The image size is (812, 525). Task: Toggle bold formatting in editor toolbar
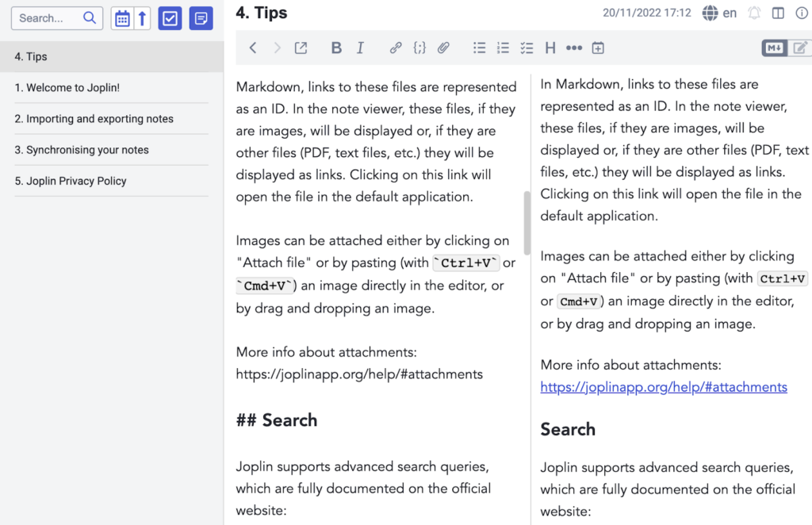pos(336,48)
